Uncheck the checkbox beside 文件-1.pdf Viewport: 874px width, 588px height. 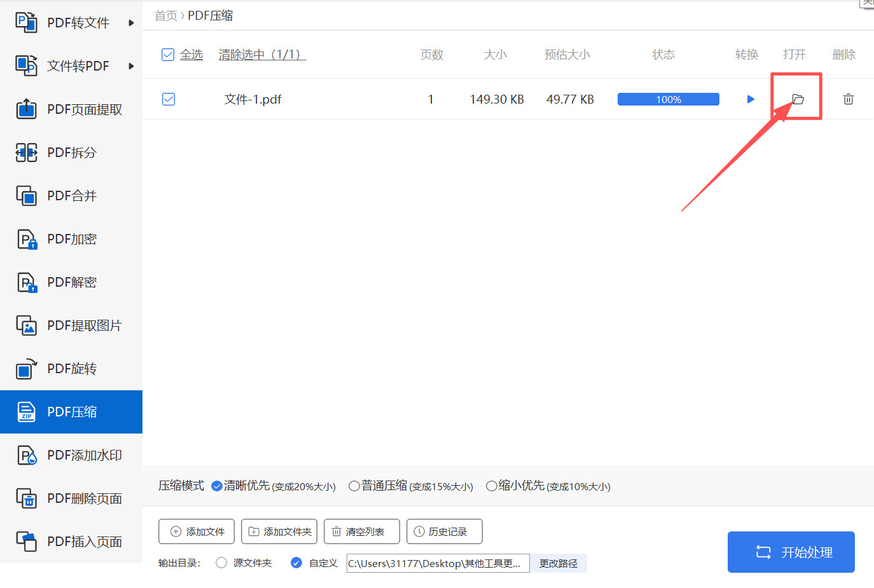pos(168,99)
